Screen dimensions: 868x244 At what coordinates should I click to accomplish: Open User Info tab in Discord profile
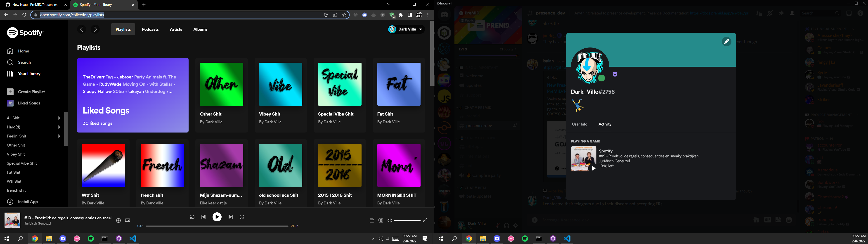(579, 124)
